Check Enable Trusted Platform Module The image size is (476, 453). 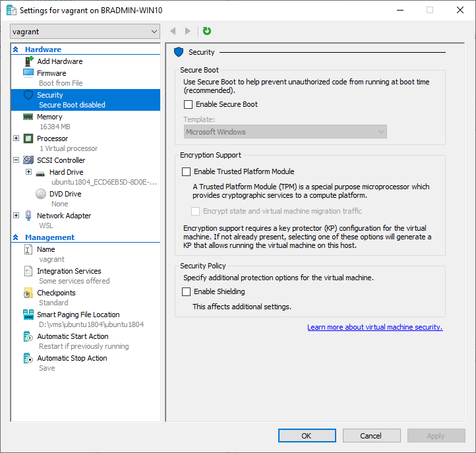186,171
